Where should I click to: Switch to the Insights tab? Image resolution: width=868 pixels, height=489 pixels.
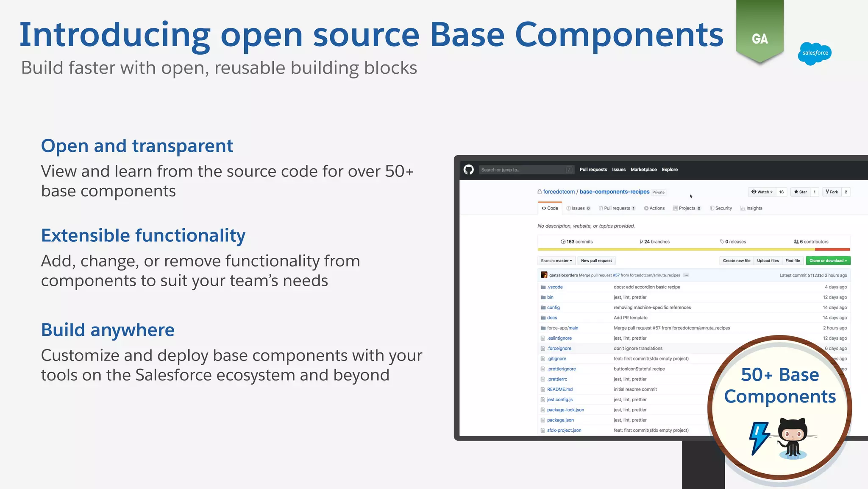point(751,208)
